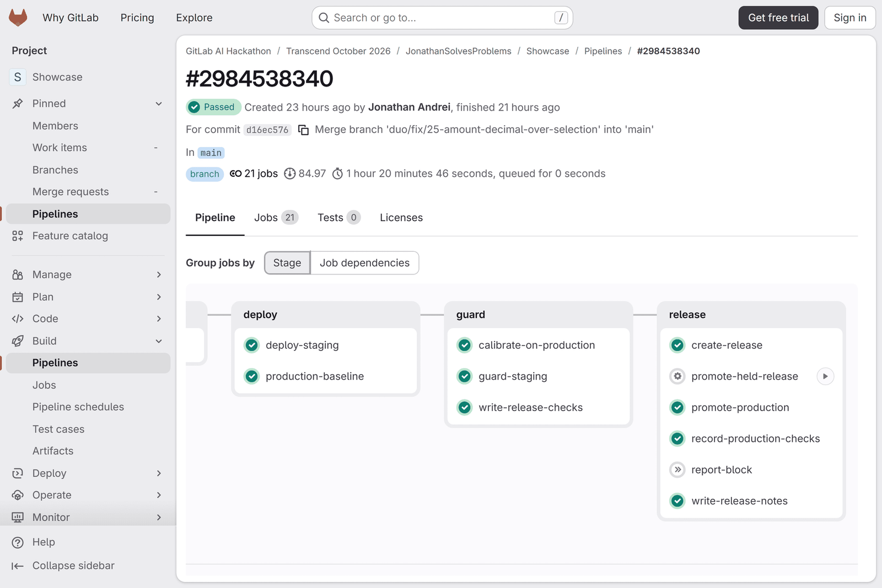882x588 pixels.
Task: Click the passed status icon for deploy-staging
Action: coord(252,345)
